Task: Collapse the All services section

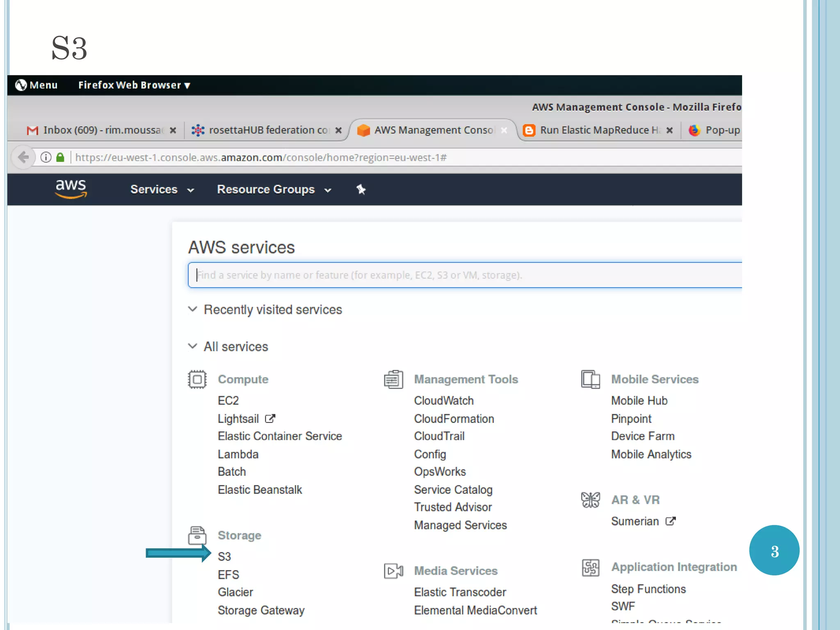Action: [x=193, y=347]
